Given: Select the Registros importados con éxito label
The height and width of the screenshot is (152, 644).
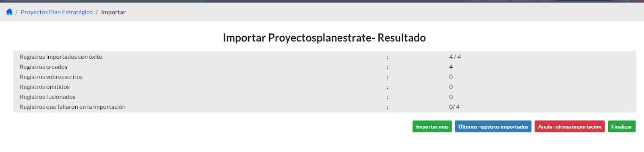Looking at the screenshot, I should (x=61, y=57).
